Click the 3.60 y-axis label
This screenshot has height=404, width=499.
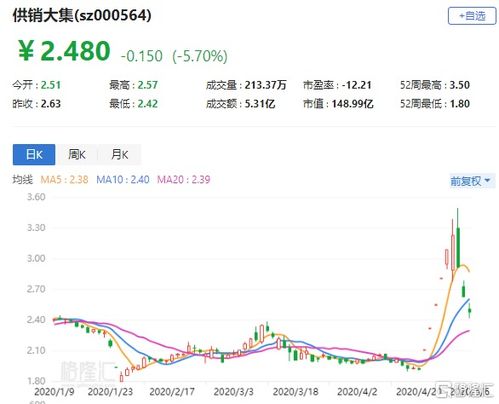[x=36, y=197]
